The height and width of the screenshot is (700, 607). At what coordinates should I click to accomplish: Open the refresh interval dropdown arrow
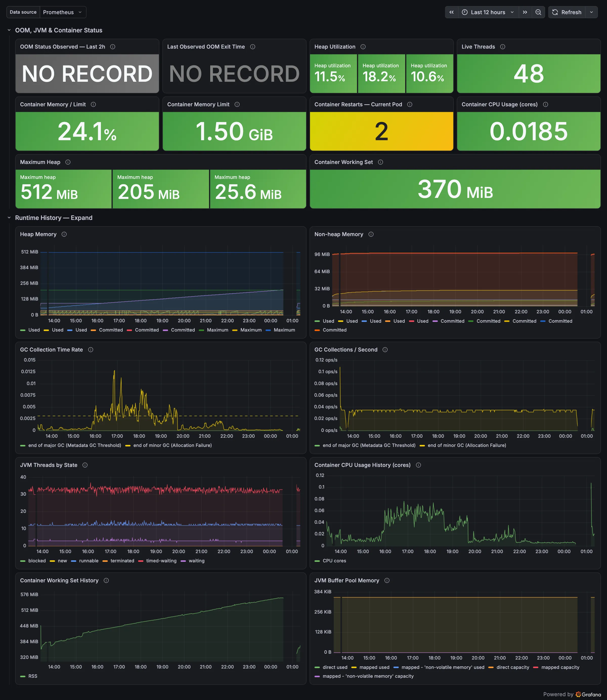pyautogui.click(x=591, y=12)
